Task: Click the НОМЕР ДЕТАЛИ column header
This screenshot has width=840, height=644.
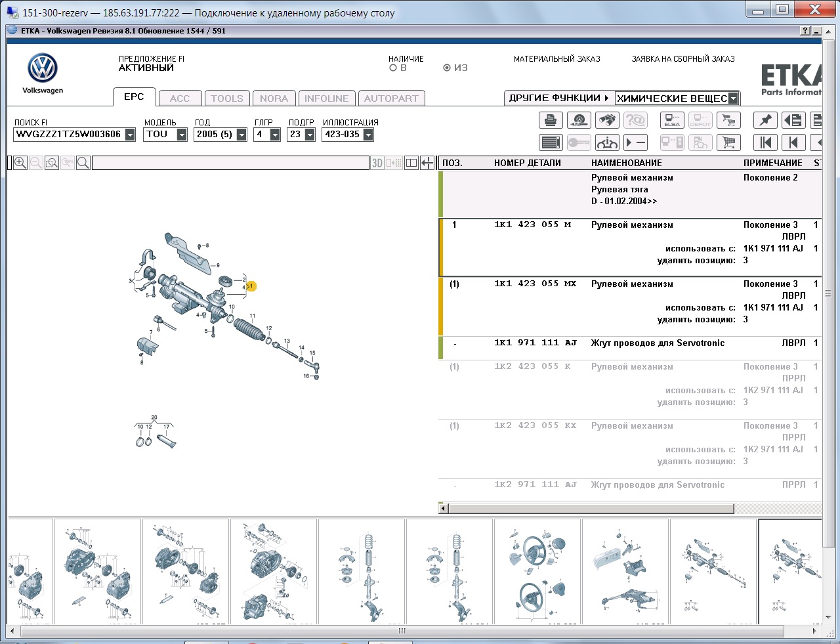Action: (x=528, y=163)
